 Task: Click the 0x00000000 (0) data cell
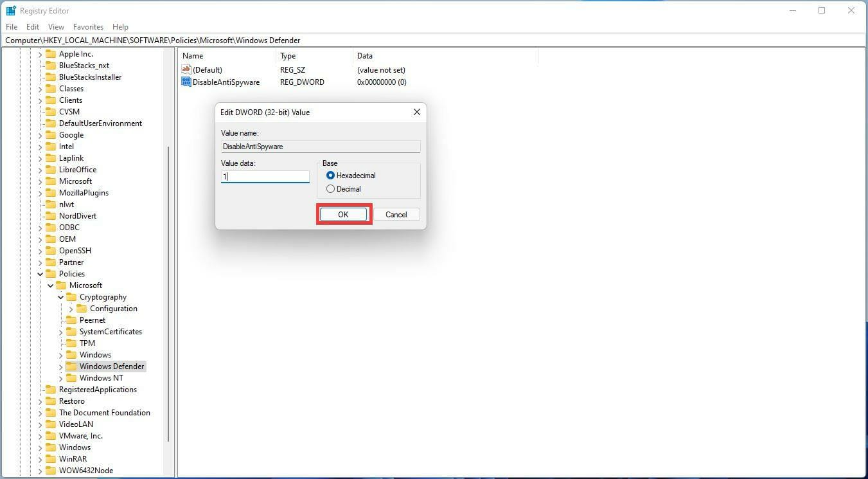point(382,82)
